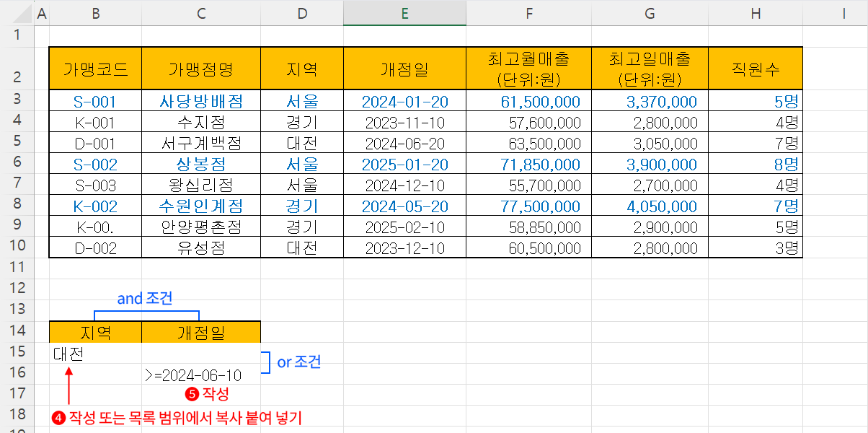Screen dimensions: 868x433
Task: Select the 77,500,000 cell
Action: coord(528,205)
